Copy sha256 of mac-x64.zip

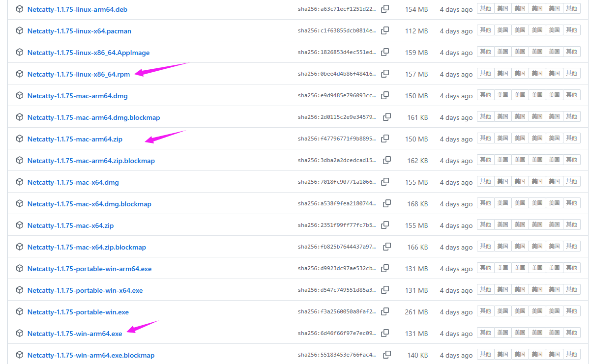(x=385, y=225)
